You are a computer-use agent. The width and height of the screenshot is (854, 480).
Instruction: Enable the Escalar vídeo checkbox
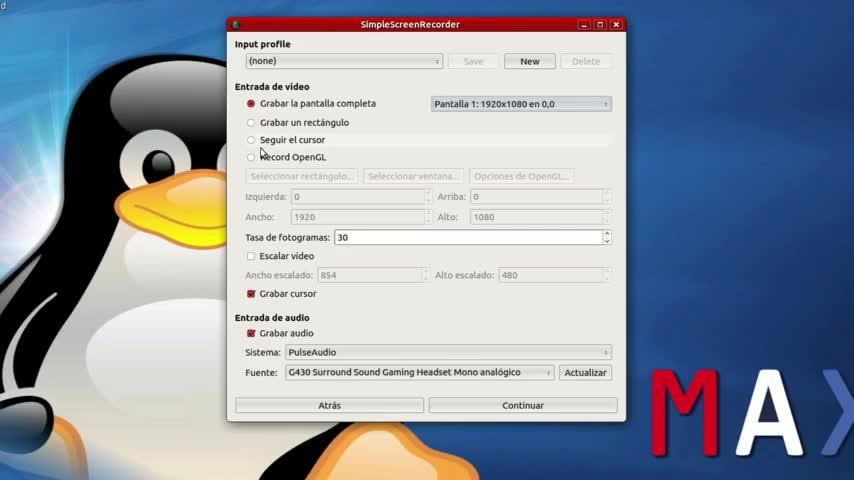(251, 256)
